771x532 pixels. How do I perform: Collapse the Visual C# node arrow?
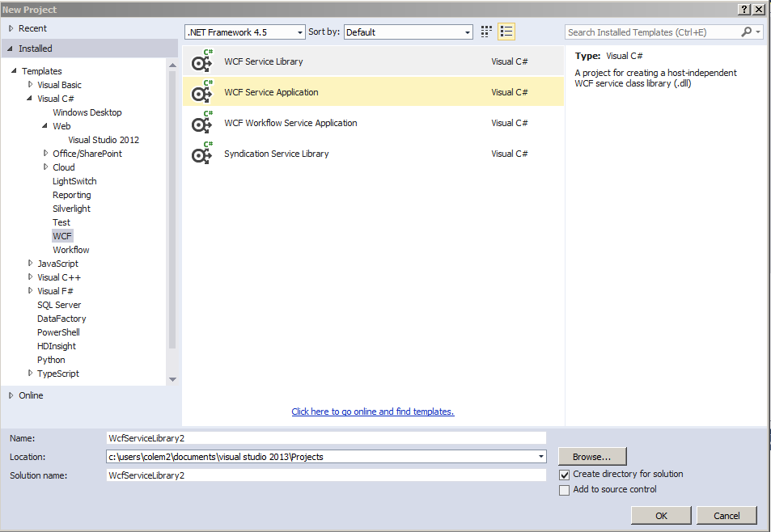tap(29, 99)
